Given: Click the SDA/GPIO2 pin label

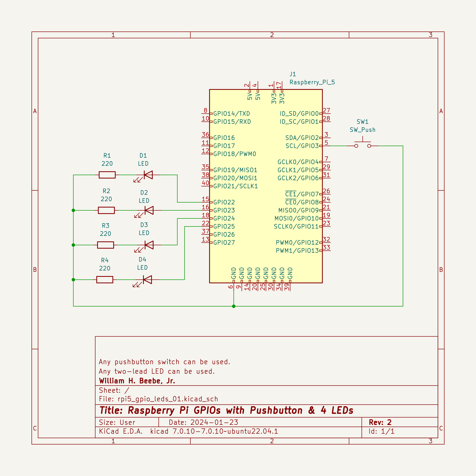Looking at the screenshot, I should [302, 138].
